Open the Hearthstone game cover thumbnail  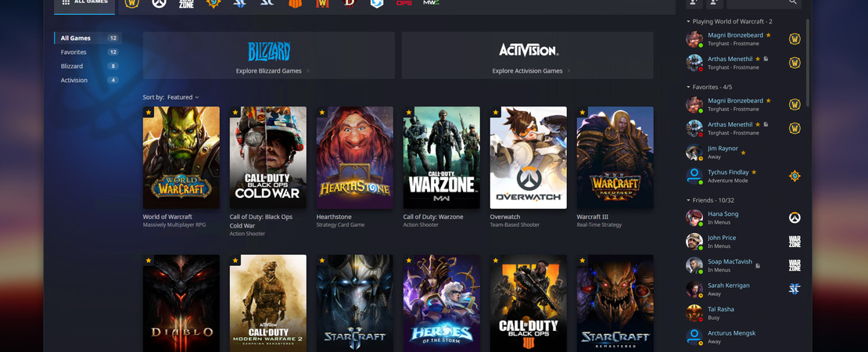coord(355,158)
